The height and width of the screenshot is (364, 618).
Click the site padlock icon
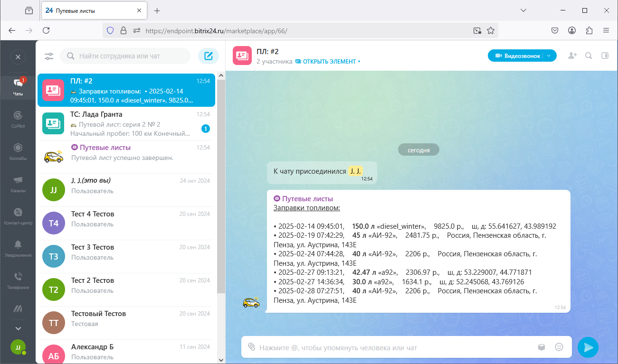coord(124,30)
